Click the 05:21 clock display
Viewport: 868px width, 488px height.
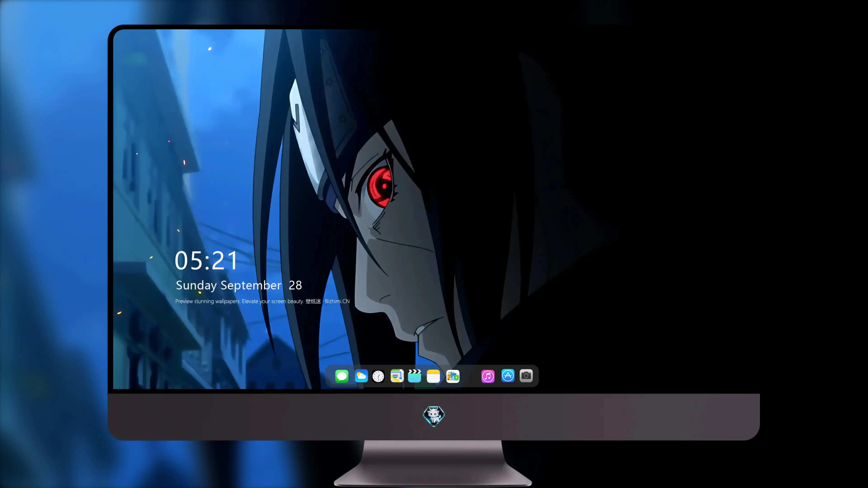206,260
